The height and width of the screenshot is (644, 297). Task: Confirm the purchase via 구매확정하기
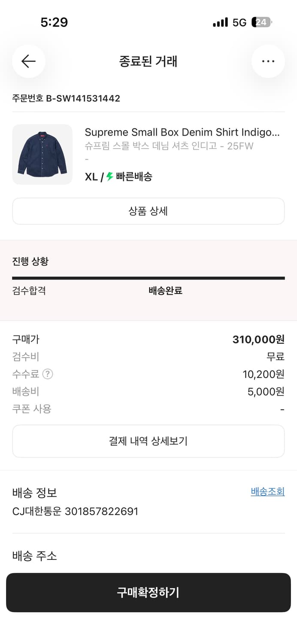tap(148, 592)
